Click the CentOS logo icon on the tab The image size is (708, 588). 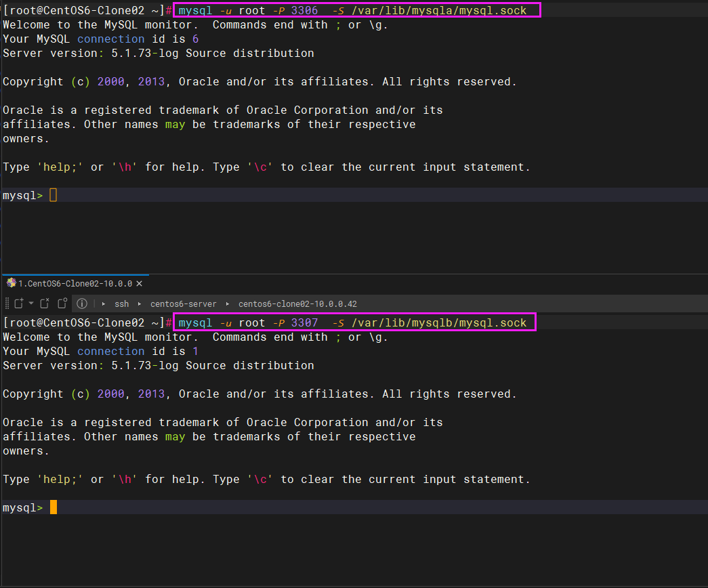coord(12,283)
